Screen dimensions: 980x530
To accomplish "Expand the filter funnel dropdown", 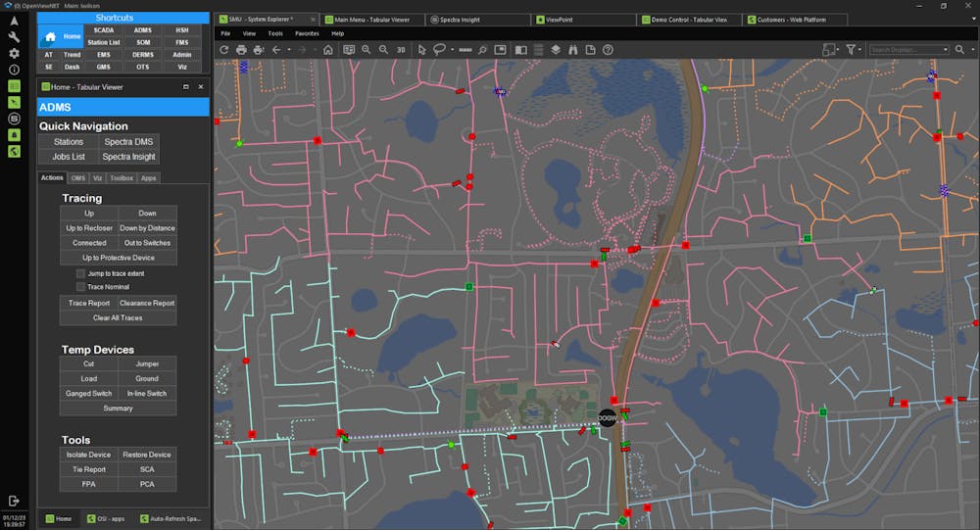I will 860,50.
